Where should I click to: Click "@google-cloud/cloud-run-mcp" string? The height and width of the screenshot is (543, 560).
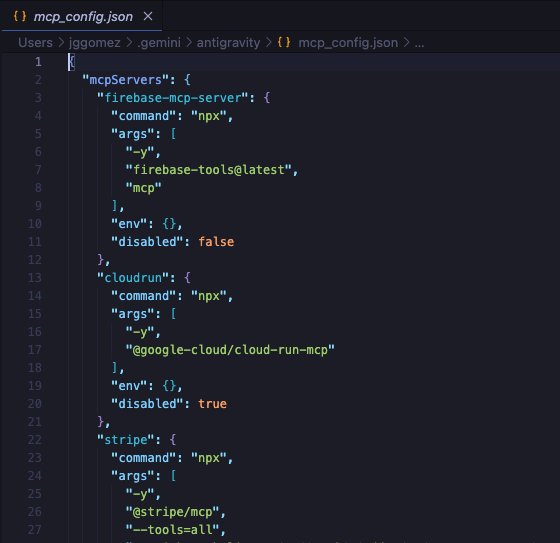230,350
